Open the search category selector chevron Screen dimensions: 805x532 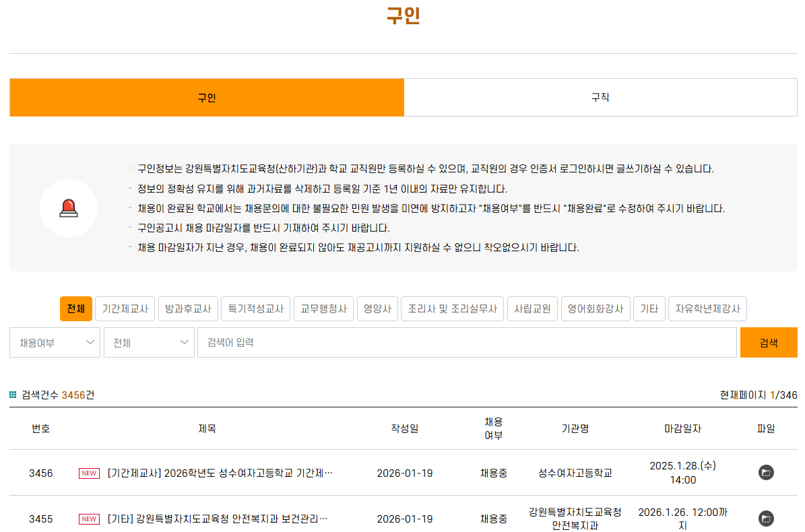coord(183,342)
